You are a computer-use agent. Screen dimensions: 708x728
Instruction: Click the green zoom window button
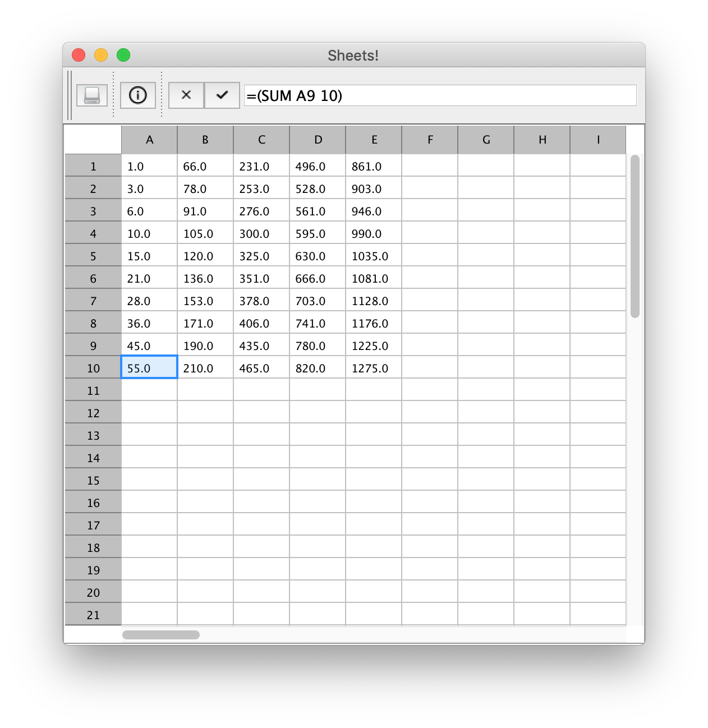[x=123, y=55]
